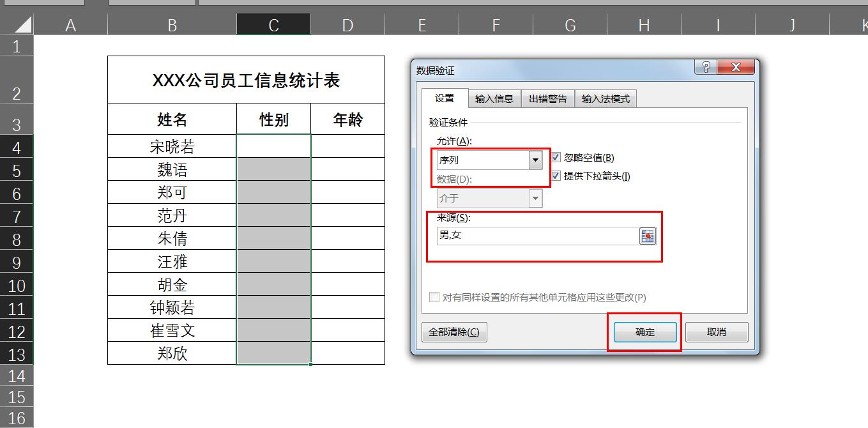Click the cell containing 胡金
Viewport: 868px width, 428px height.
tap(172, 284)
